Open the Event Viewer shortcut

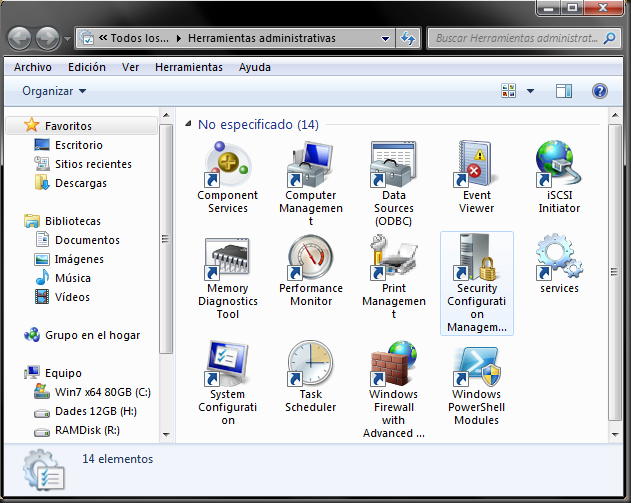(476, 165)
